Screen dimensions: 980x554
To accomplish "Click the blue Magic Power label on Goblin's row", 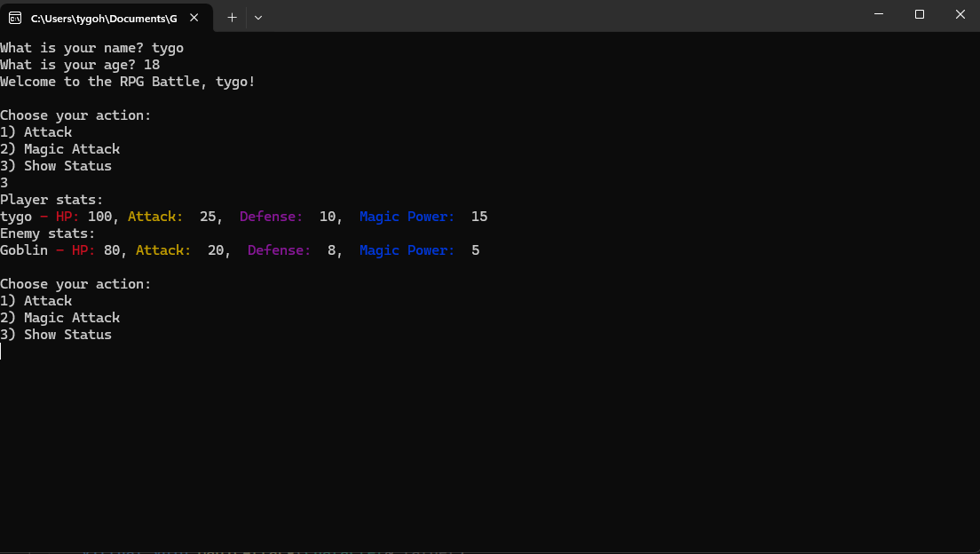I will [407, 250].
